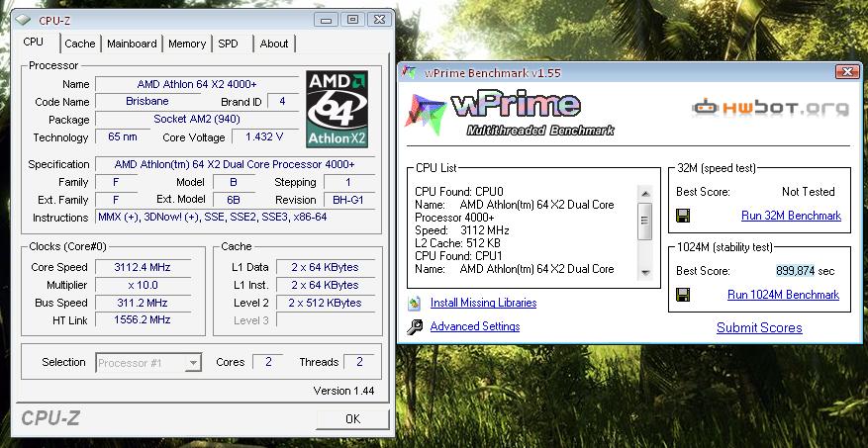Click OK button in CPU-Z

352,419
